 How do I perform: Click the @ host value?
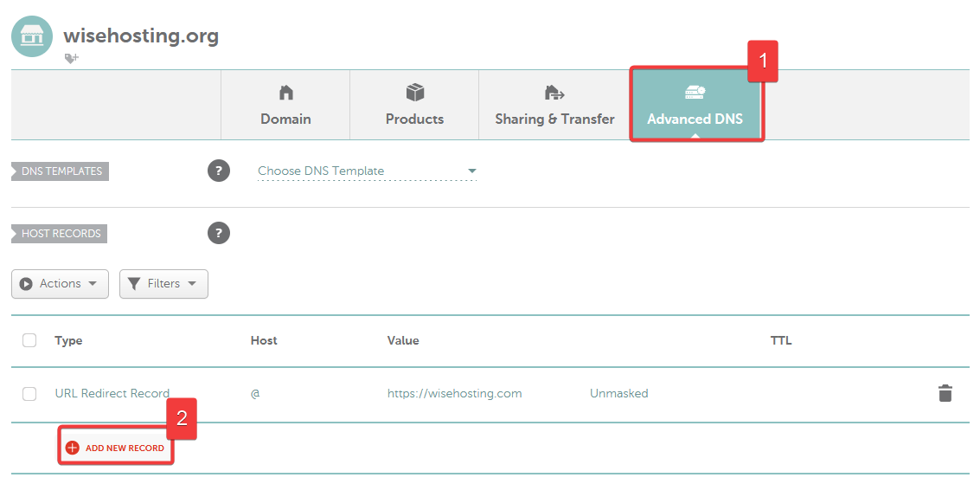255,395
